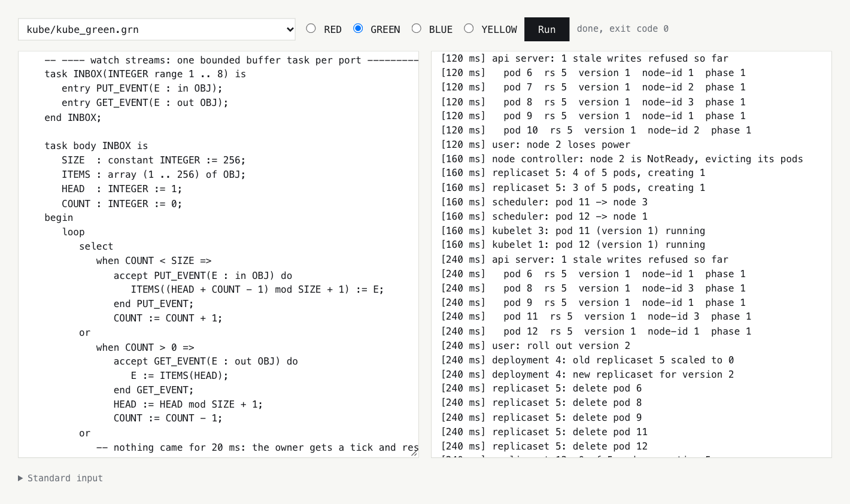Image resolution: width=850 pixels, height=504 pixels.
Task: Expand the Standard input section
Action: point(60,478)
